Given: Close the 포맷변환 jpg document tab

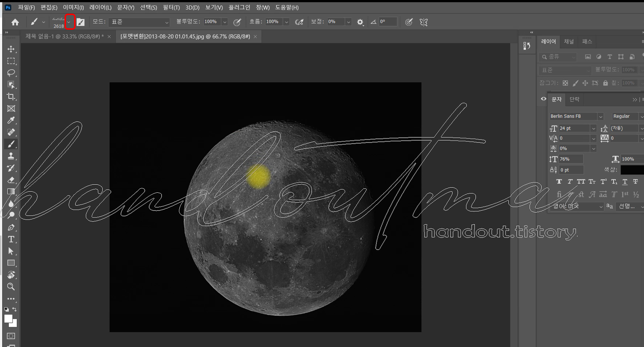Looking at the screenshot, I should click(255, 37).
